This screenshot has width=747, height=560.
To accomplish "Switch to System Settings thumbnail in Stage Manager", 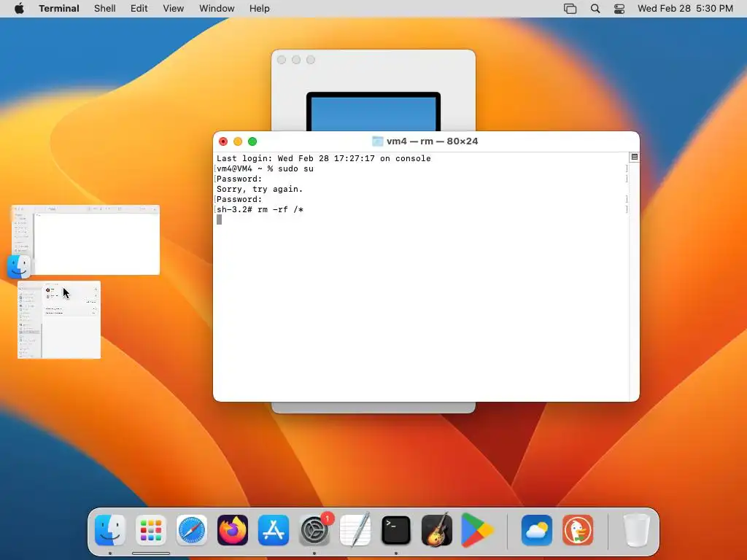I will pyautogui.click(x=59, y=319).
